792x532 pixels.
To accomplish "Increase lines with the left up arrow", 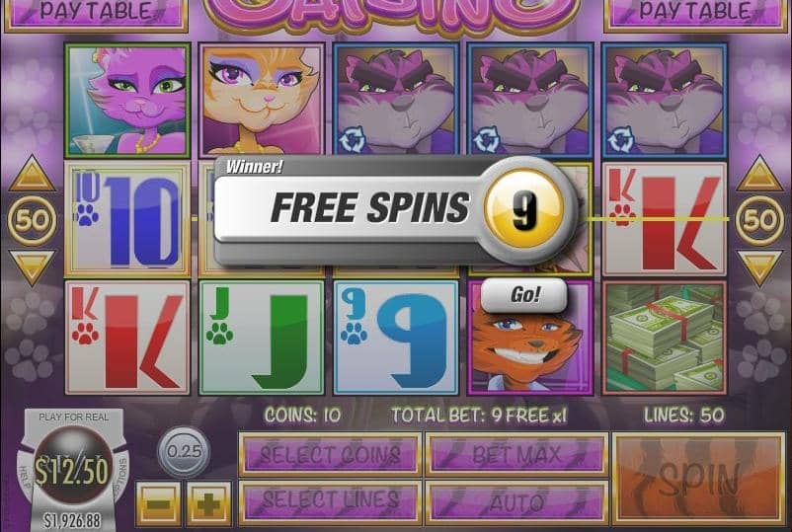I will [x=32, y=174].
